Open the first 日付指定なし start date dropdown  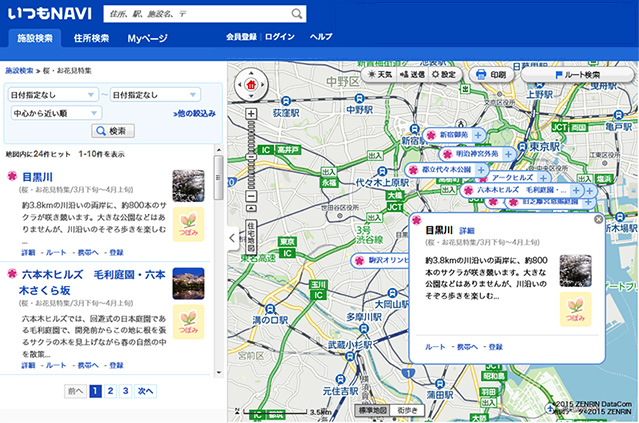pos(53,95)
